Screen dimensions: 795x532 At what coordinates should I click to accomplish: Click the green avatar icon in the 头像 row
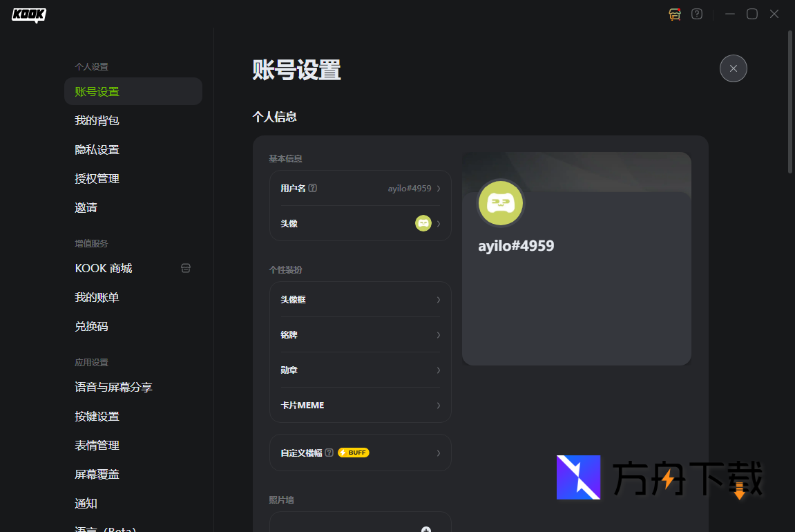[423, 223]
